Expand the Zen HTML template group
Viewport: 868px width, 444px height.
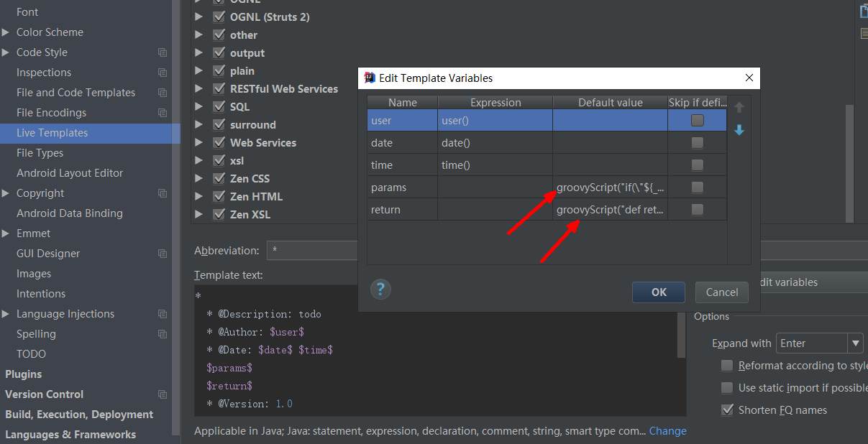point(199,196)
